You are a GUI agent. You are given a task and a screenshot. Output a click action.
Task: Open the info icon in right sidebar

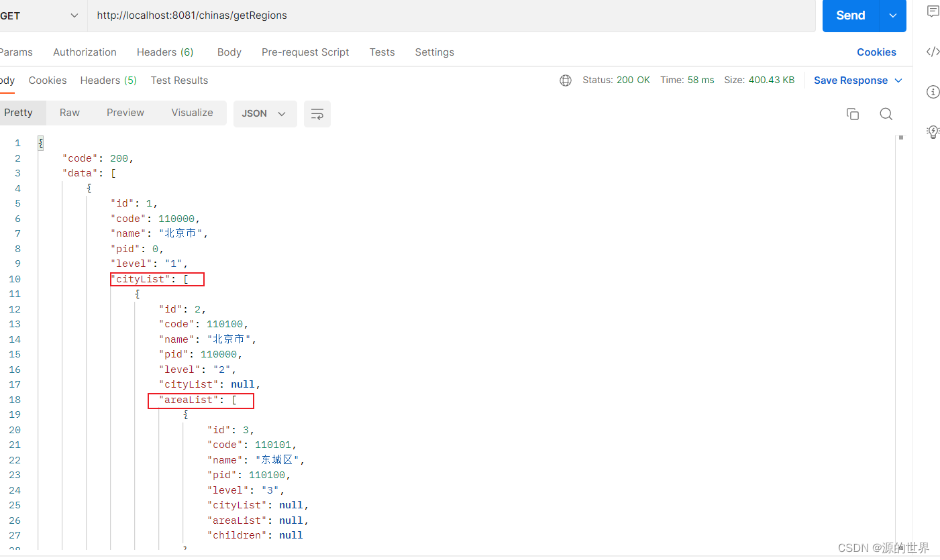click(x=933, y=92)
